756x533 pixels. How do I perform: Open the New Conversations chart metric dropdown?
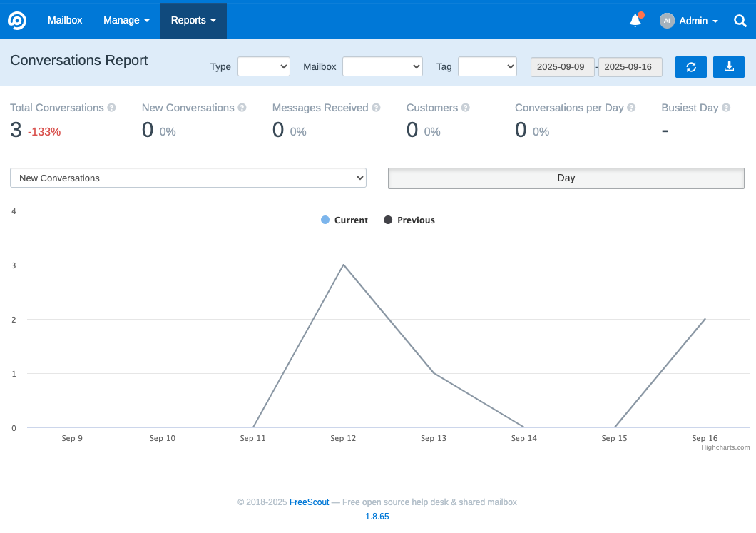[188, 178]
